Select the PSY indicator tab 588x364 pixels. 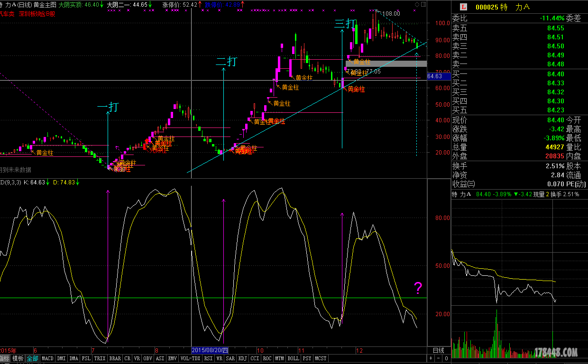click(x=307, y=358)
